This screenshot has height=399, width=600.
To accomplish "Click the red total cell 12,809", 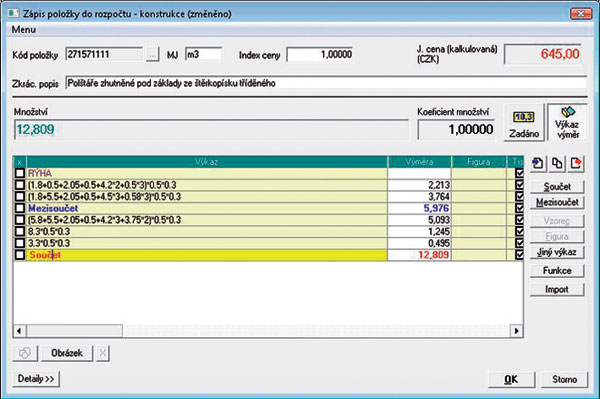I will point(419,255).
